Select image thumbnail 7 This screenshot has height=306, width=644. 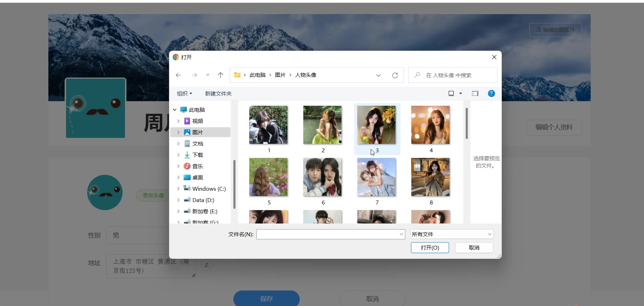[376, 177]
